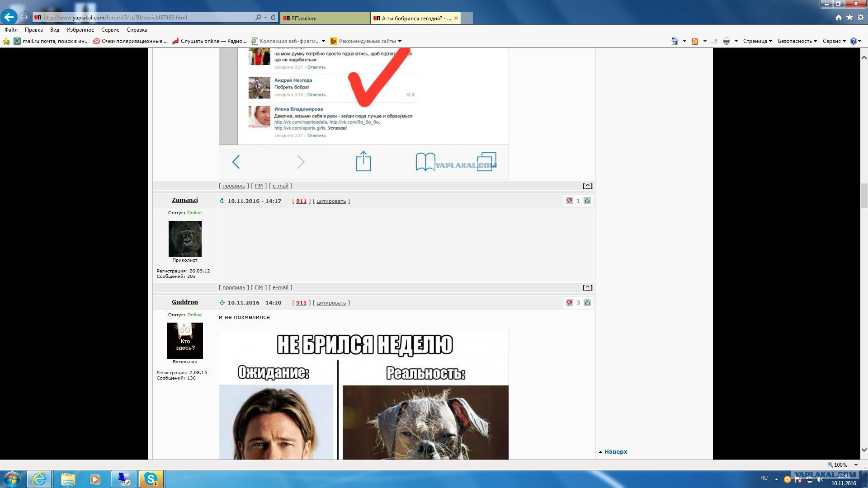
Task: Click in the URL address field
Action: (147, 17)
